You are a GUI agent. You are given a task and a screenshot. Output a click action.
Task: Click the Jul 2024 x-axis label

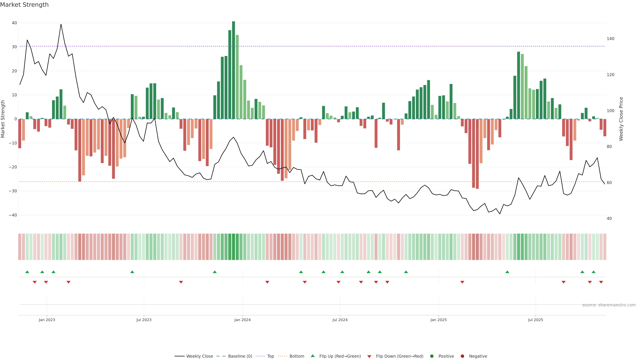pos(340,320)
